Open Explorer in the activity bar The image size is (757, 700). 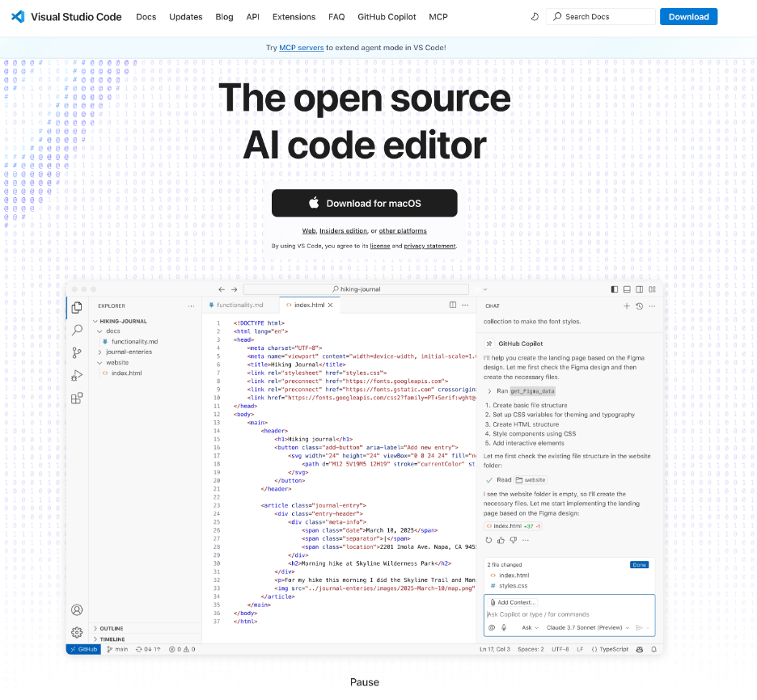77,307
